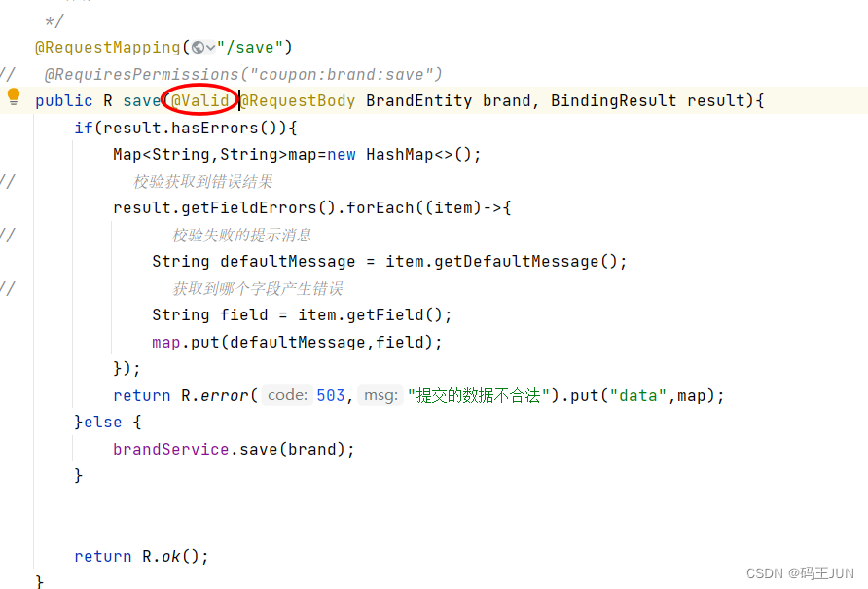
Task: Click the commented @RequiresPermissions line
Action: [x=243, y=74]
